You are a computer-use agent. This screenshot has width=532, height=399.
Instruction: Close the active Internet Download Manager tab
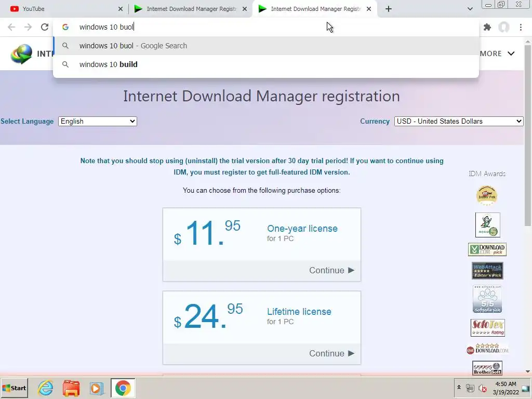369,9
